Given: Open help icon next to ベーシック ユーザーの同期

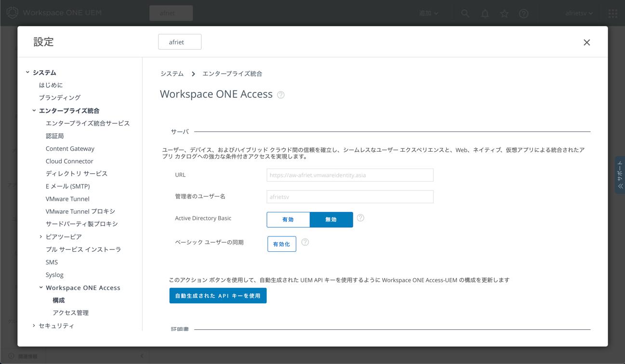Looking at the screenshot, I should pyautogui.click(x=305, y=242).
